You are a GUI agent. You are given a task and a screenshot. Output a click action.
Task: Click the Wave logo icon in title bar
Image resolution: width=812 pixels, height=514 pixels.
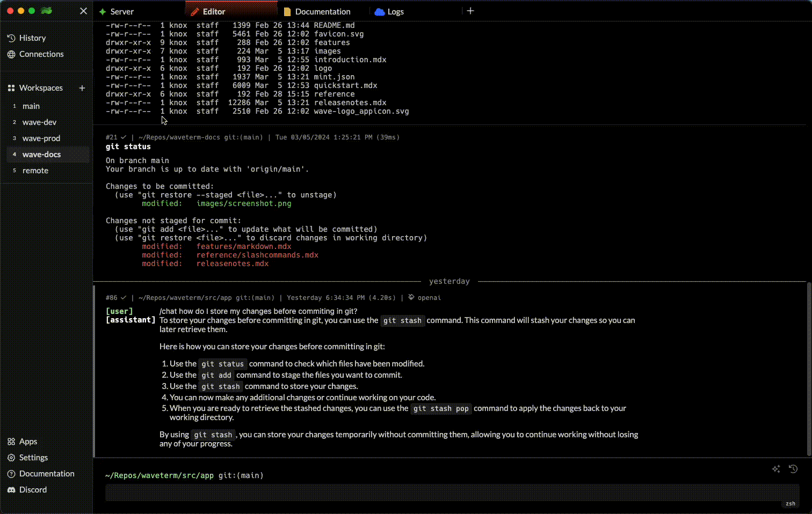(x=47, y=11)
